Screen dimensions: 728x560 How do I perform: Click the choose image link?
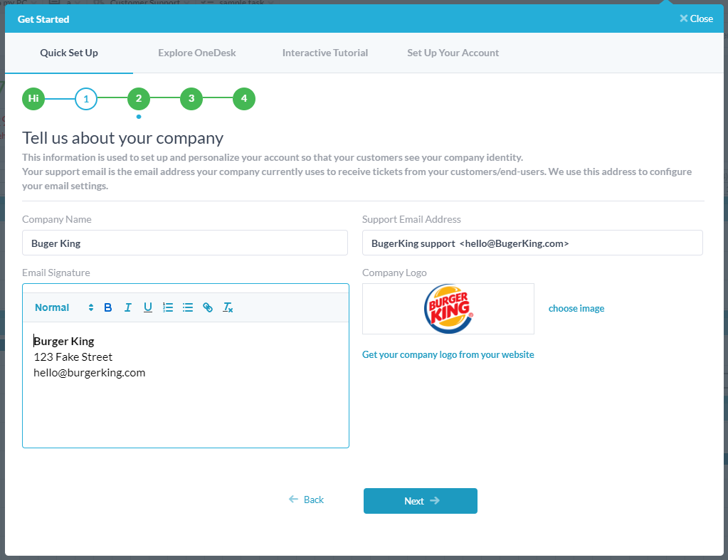tap(576, 308)
